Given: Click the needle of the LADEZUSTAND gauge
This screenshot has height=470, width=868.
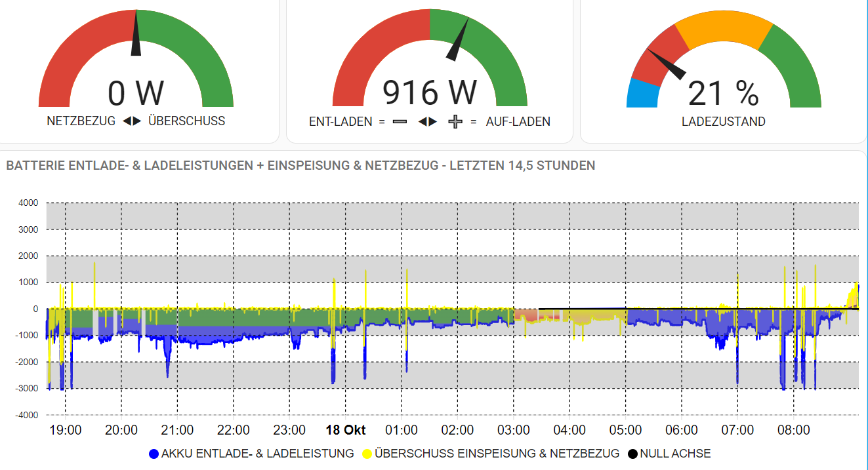Looking at the screenshot, I should tap(667, 63).
